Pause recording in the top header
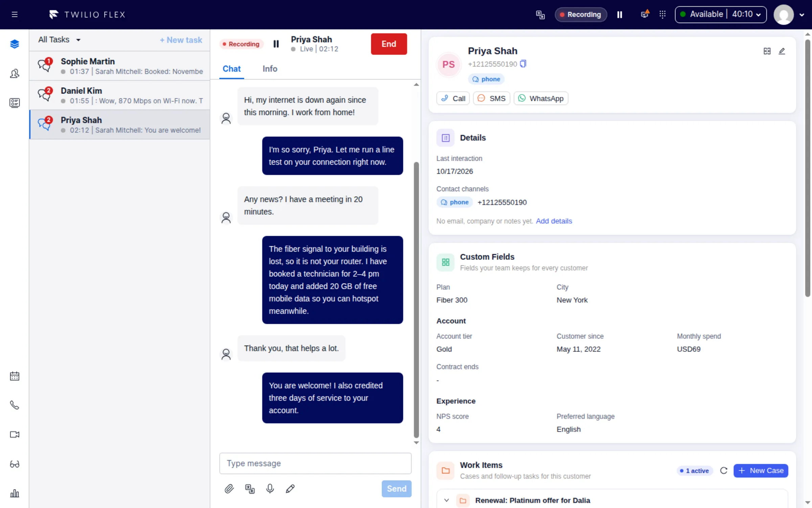 click(x=619, y=15)
